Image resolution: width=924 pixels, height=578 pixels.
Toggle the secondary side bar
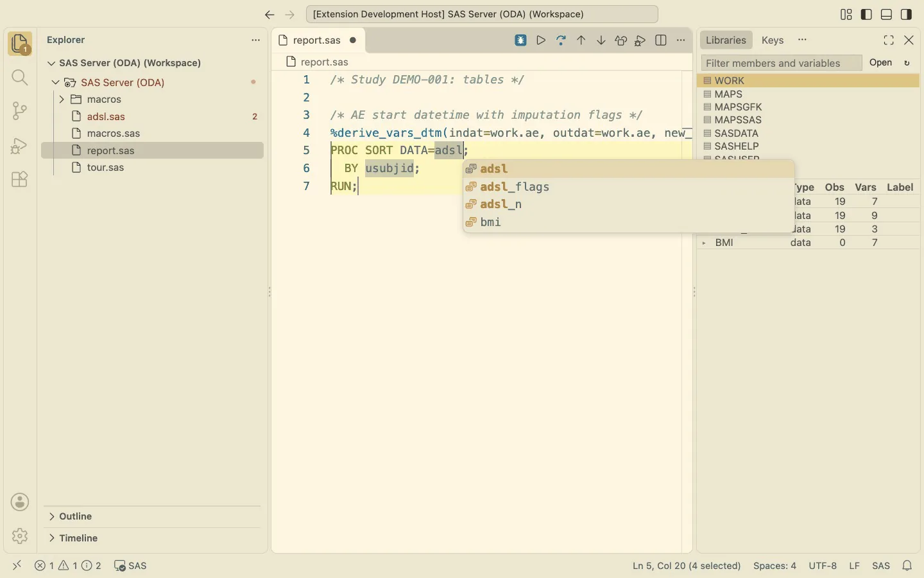point(907,15)
